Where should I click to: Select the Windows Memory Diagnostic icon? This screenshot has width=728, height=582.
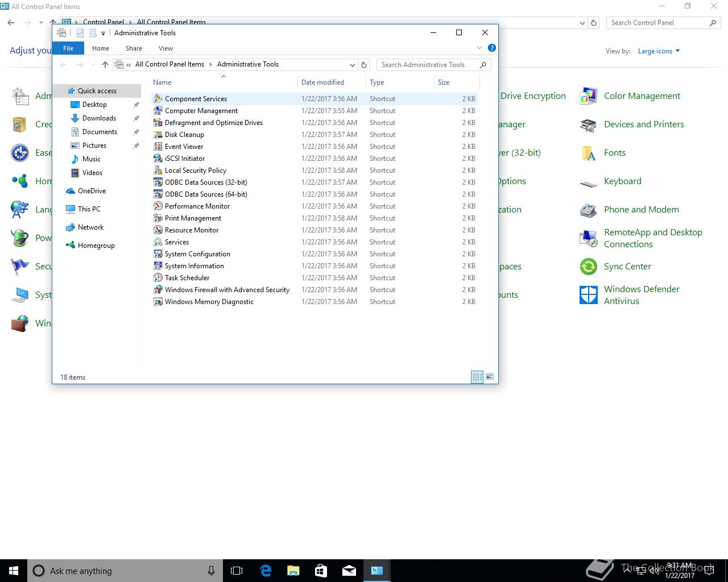[158, 302]
